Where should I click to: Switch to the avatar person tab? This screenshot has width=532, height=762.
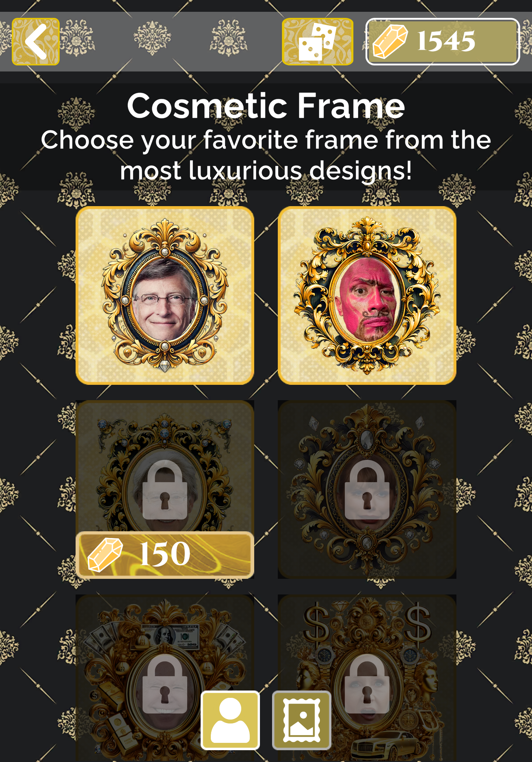230,720
